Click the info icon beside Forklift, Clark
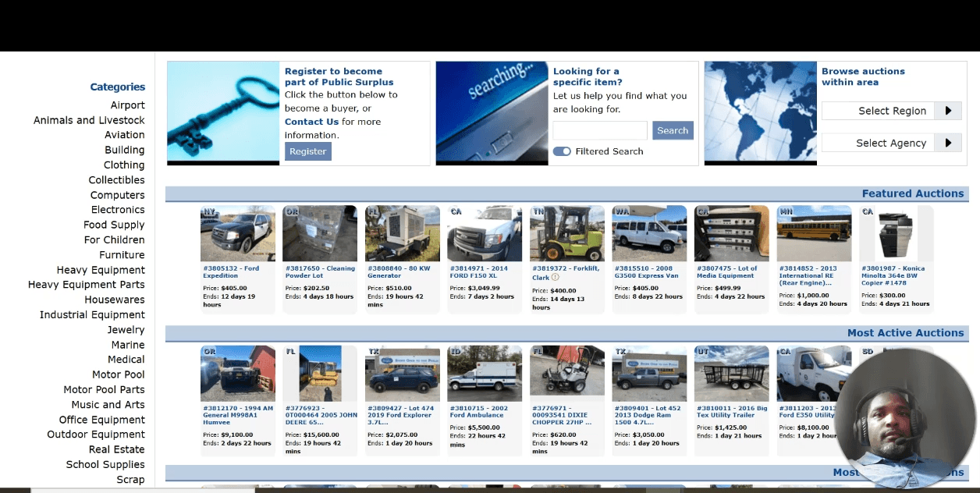The image size is (980, 493). click(556, 277)
